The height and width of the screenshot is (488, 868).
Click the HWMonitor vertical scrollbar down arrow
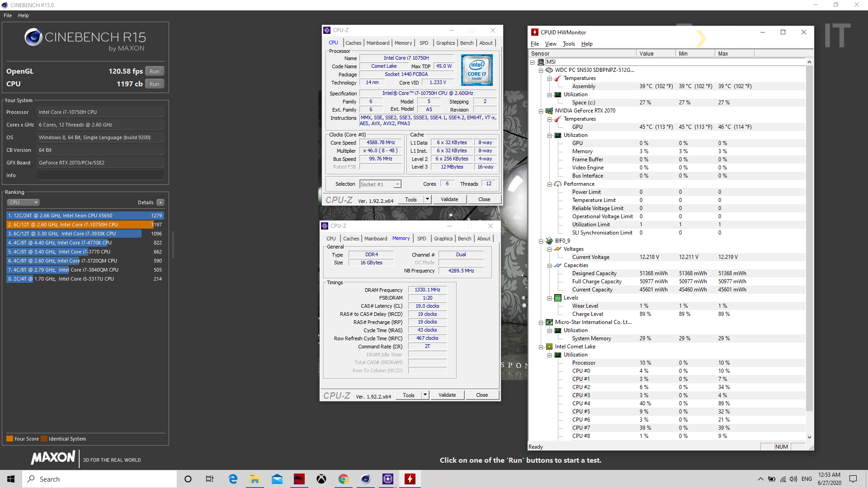809,437
